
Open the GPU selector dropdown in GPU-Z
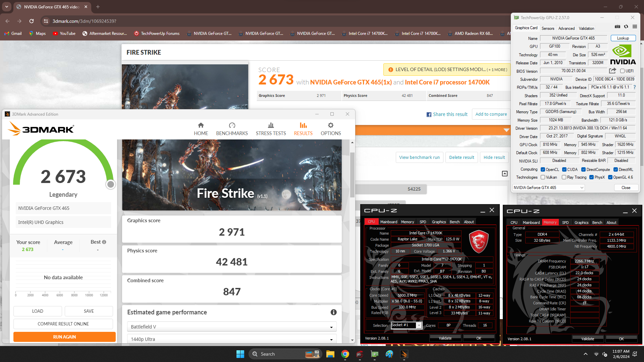coord(549,188)
